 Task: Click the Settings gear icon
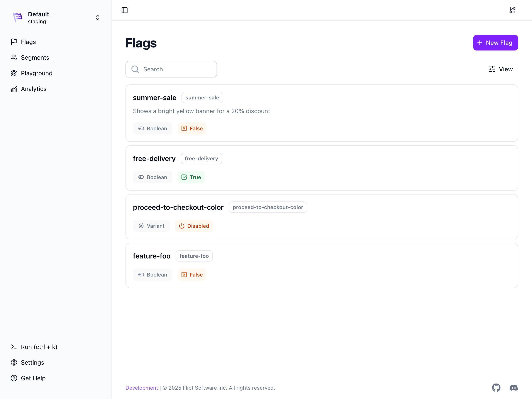tap(14, 362)
